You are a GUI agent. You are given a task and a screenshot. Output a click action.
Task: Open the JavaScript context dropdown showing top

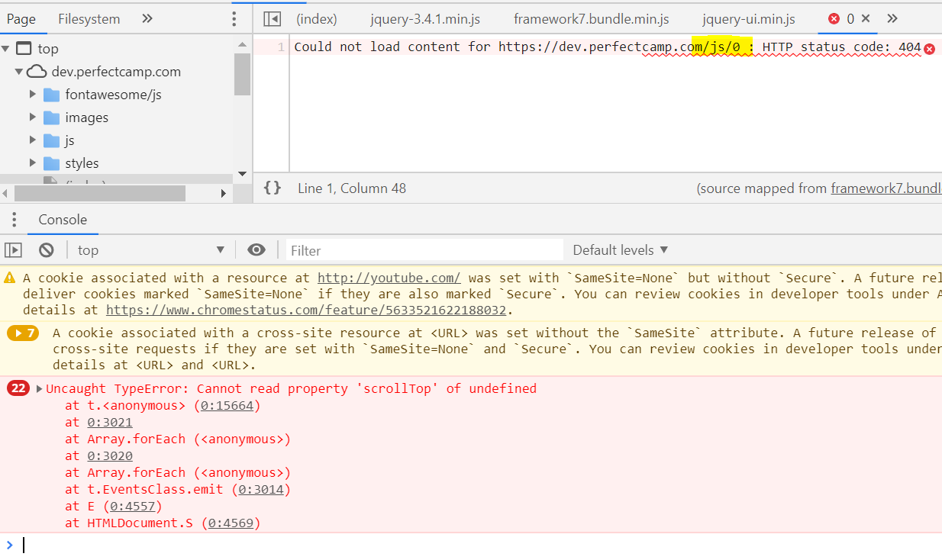pyautogui.click(x=151, y=249)
